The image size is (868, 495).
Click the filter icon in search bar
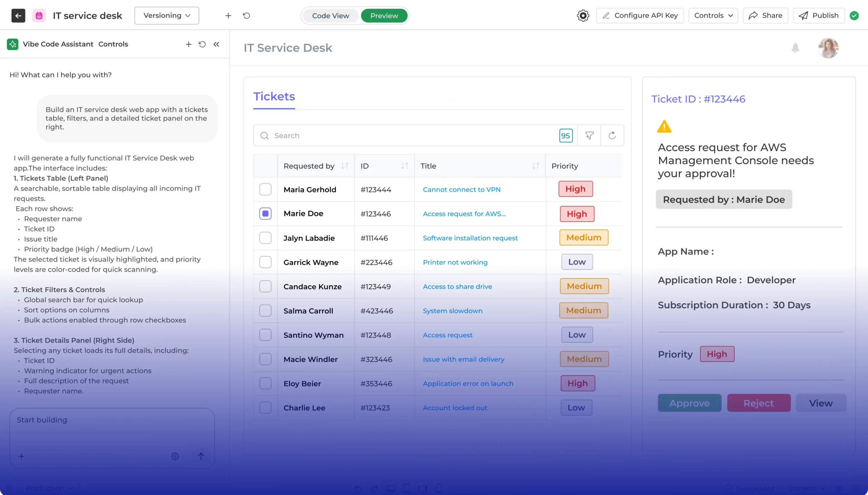tap(589, 136)
